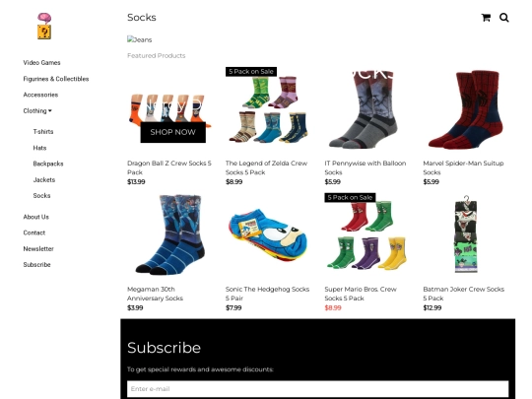Viewport: 532px width, 399px height.
Task: Select the Jackets subcategory
Action: [44, 179]
